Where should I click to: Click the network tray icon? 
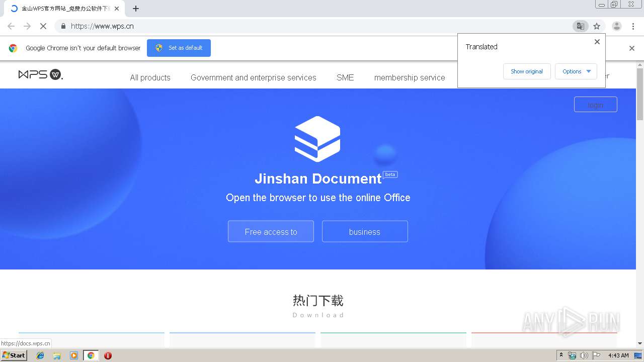tap(572, 355)
